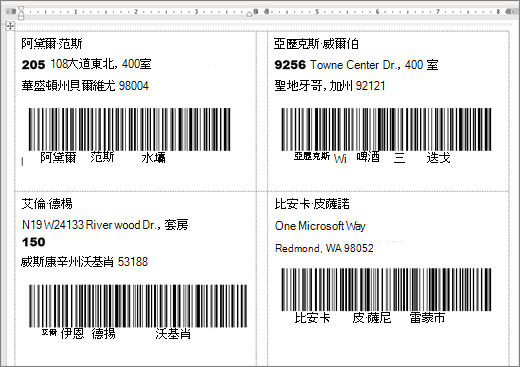Click 雷蒙市 under the fourth barcode
This screenshot has height=367, width=520.
pyautogui.click(x=427, y=318)
